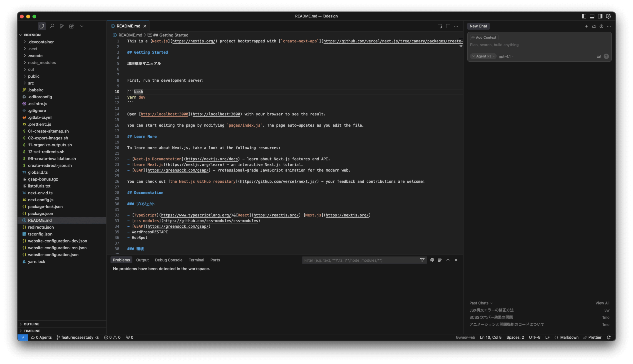
Task: Open the Source Control view icon
Action: [62, 26]
